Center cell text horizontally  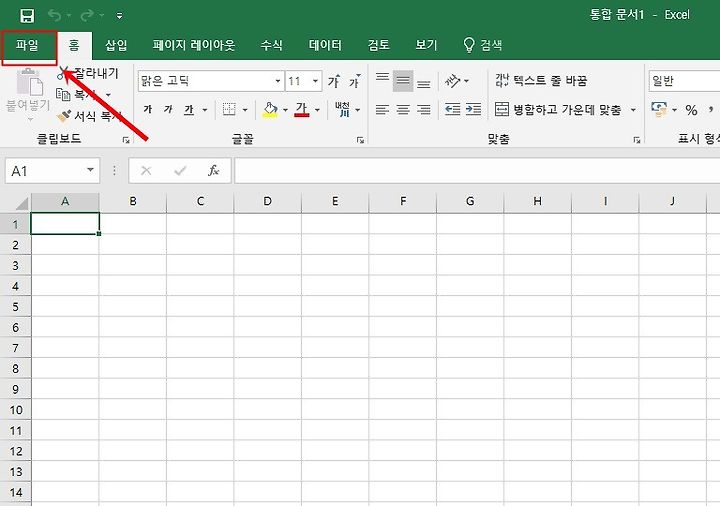(403, 109)
